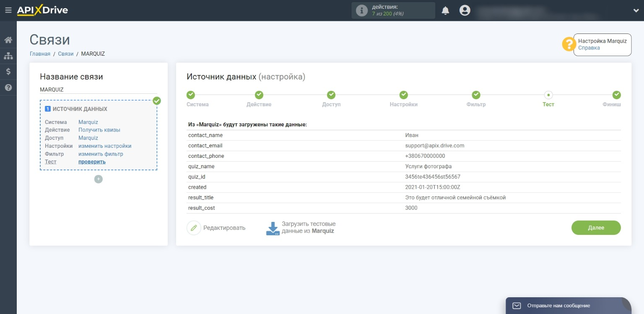This screenshot has width=644, height=314.
Task: Select the current Тест step
Action: 548,95
